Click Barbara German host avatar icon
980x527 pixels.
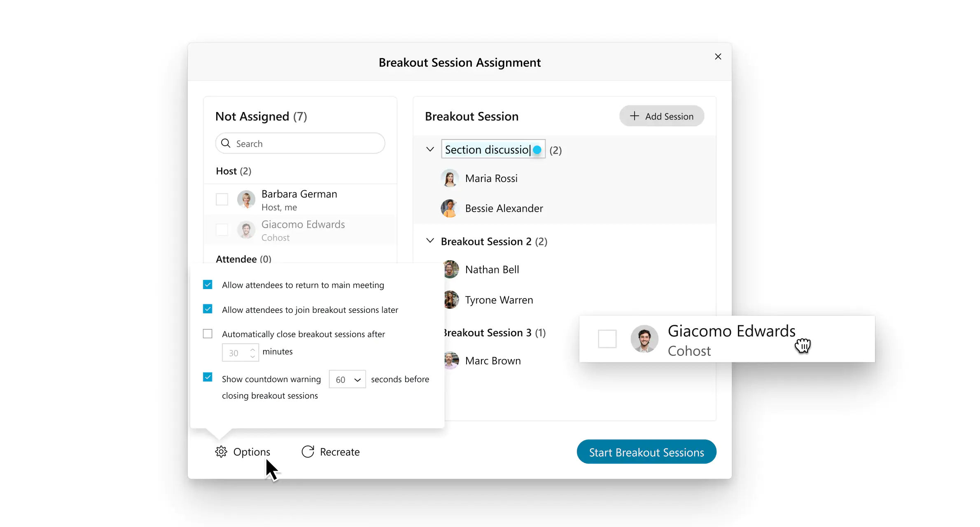click(247, 199)
